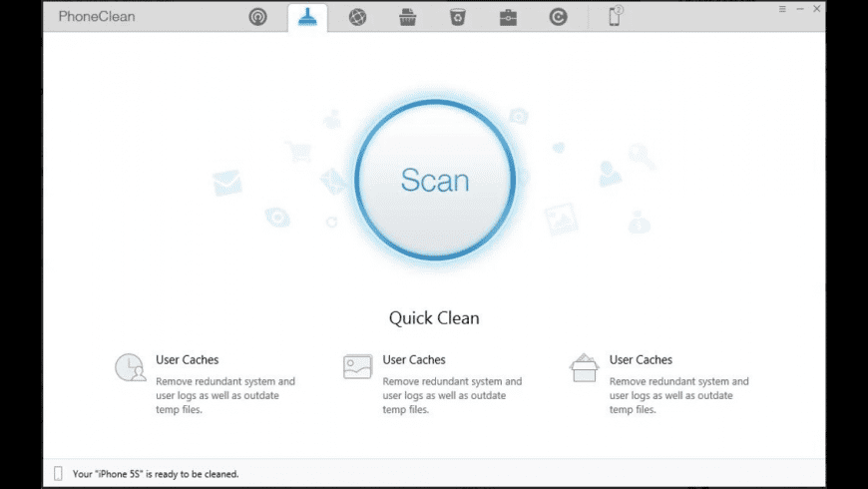Click the photo picture caches icon
This screenshot has height=489, width=868.
[x=357, y=366]
